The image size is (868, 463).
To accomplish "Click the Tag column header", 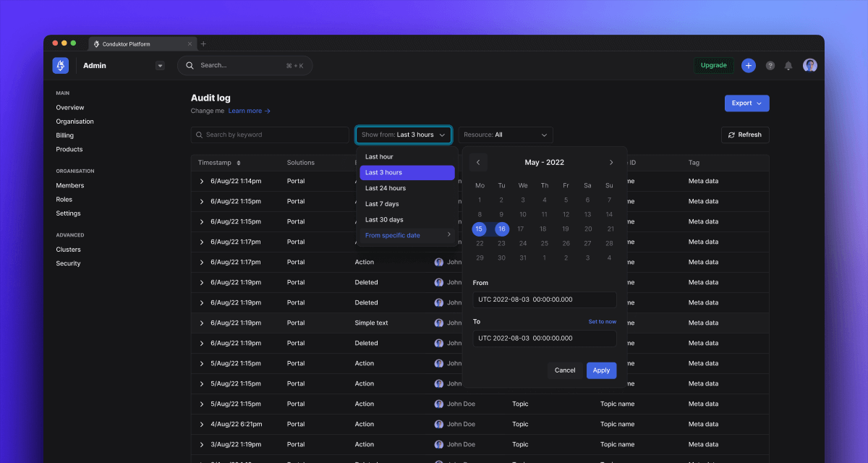I will (x=694, y=163).
